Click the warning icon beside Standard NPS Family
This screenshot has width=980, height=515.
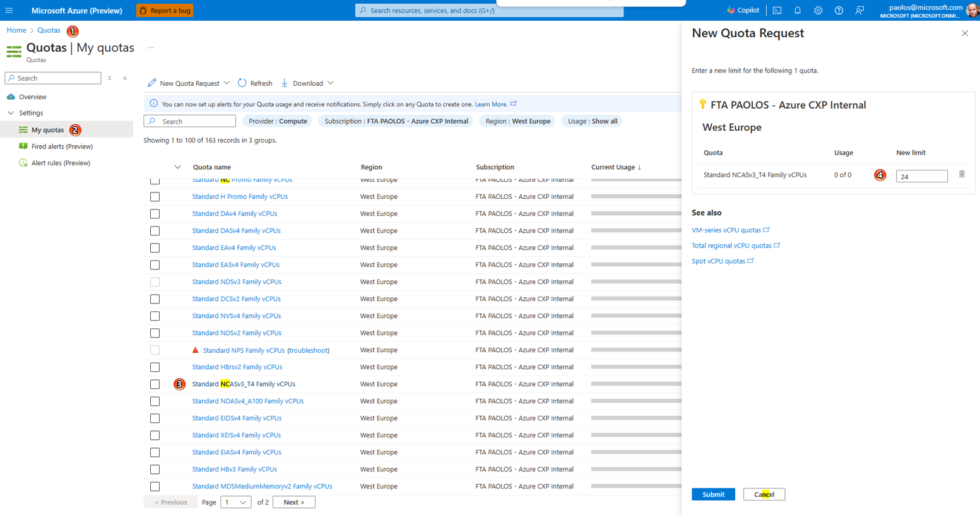(196, 350)
